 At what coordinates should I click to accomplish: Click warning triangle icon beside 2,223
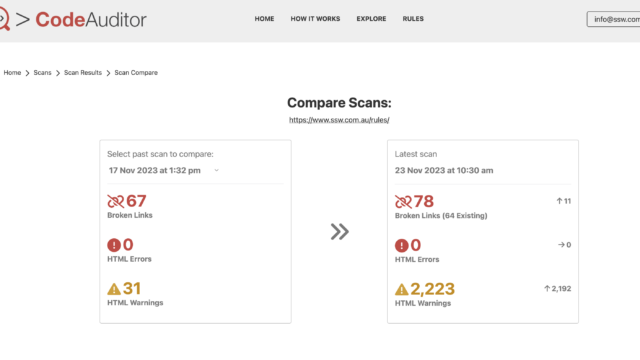pyautogui.click(x=402, y=289)
